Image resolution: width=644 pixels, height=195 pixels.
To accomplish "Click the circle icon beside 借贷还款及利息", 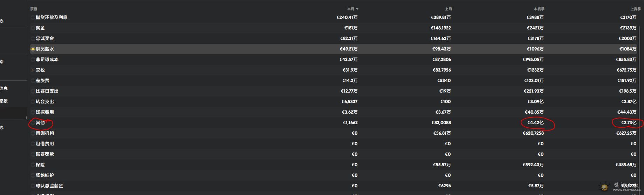I will [33, 17].
